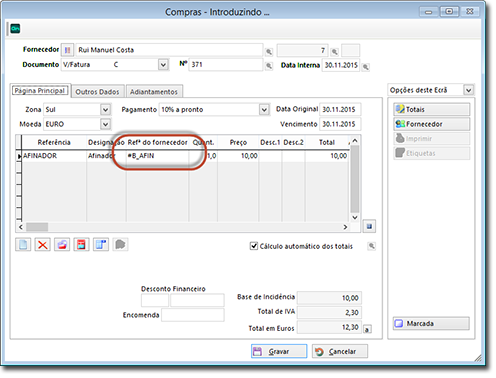Click the Total column header
Image resolution: width=496 pixels, height=378 pixels.
327,142
